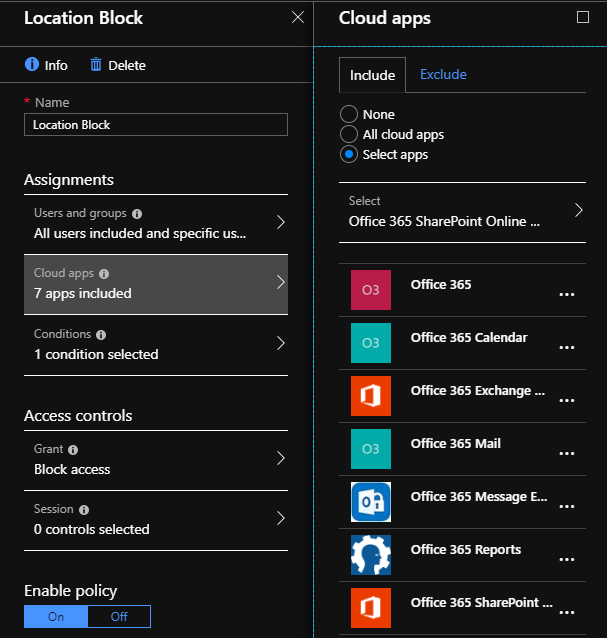Image resolution: width=607 pixels, height=638 pixels.
Task: Switch to the Include tab
Action: 372,75
